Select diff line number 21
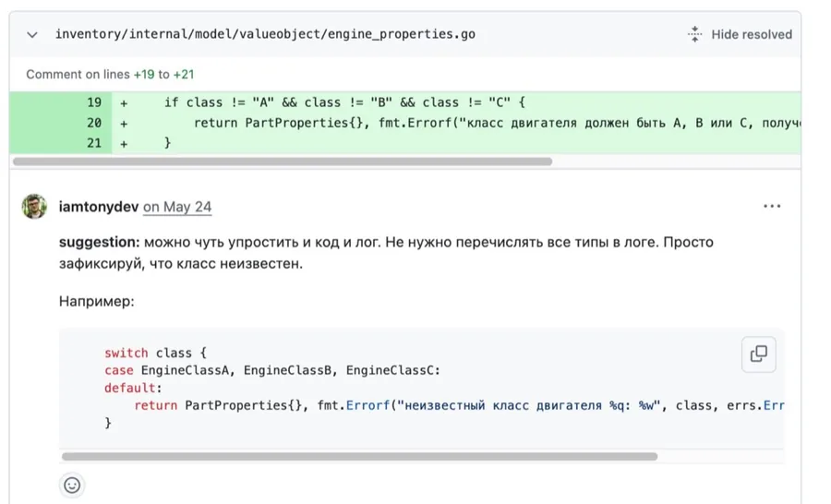Viewport: 831px width, 504px height. (94, 143)
